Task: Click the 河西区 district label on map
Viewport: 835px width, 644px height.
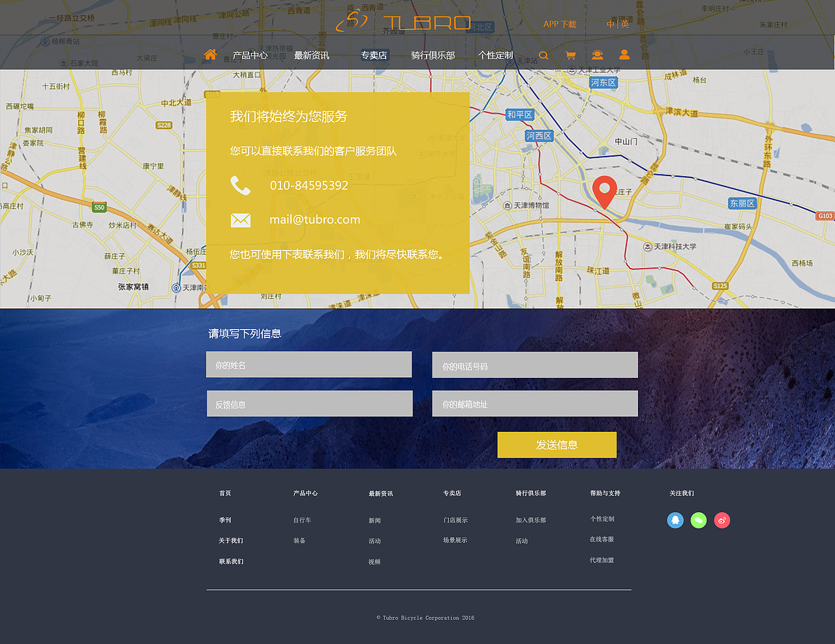Action: tap(539, 136)
